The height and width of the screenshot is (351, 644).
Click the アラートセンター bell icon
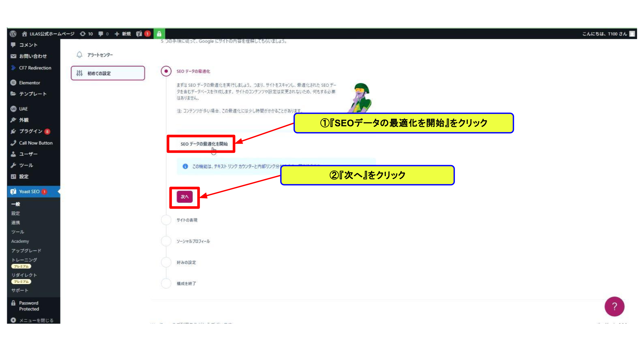[79, 55]
